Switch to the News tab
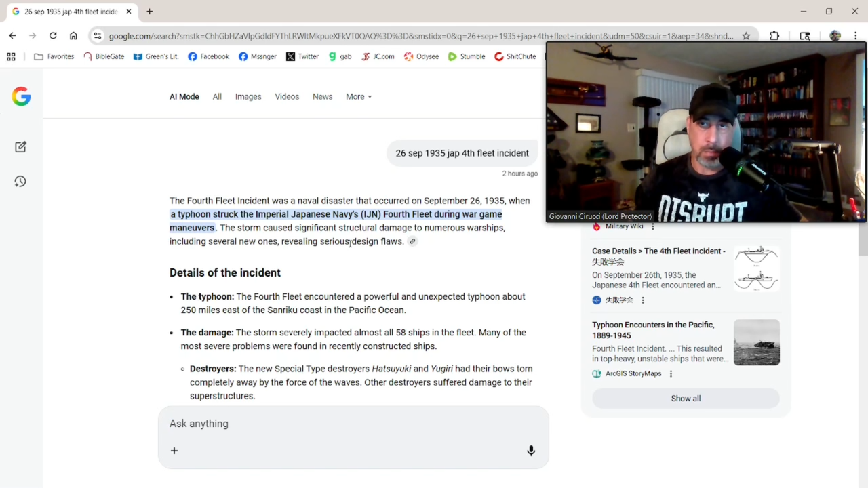 pos(322,97)
